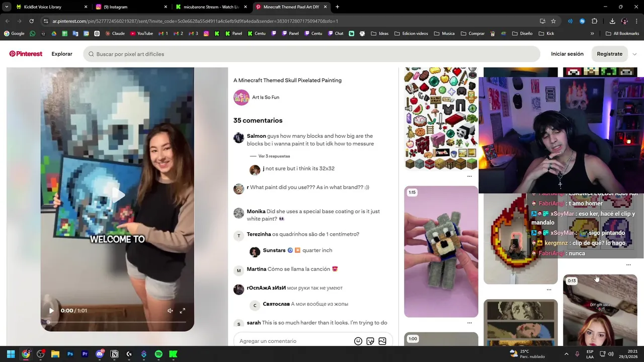
Task: Unmute the pin video
Action: click(170, 311)
